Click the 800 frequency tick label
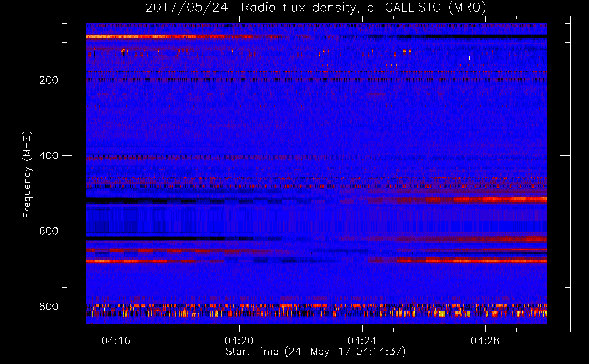Viewport: 589px width, 364px height. pos(49,306)
